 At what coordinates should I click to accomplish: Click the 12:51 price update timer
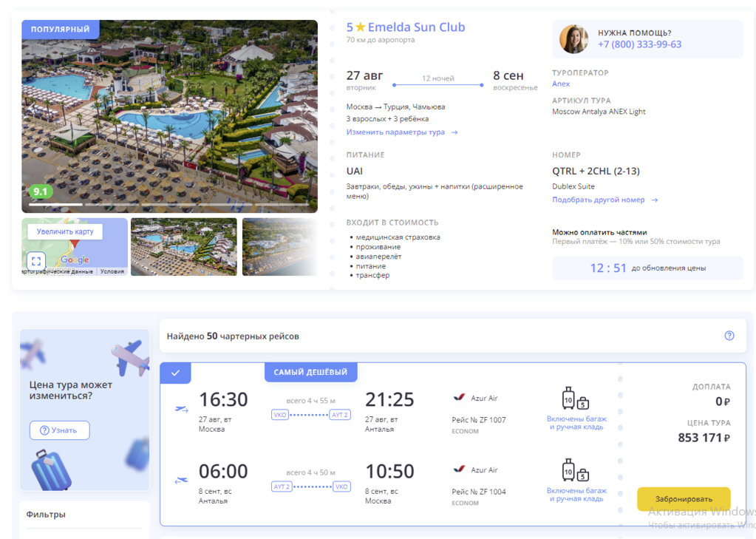point(608,268)
